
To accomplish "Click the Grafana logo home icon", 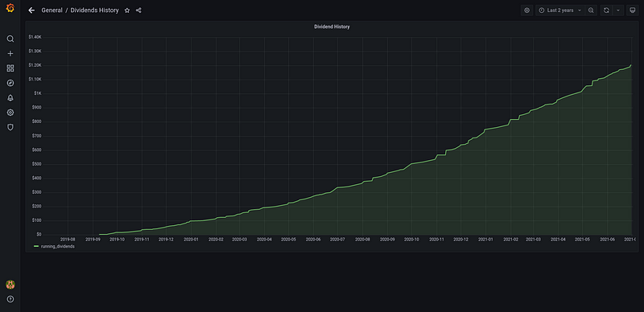I will [x=10, y=8].
